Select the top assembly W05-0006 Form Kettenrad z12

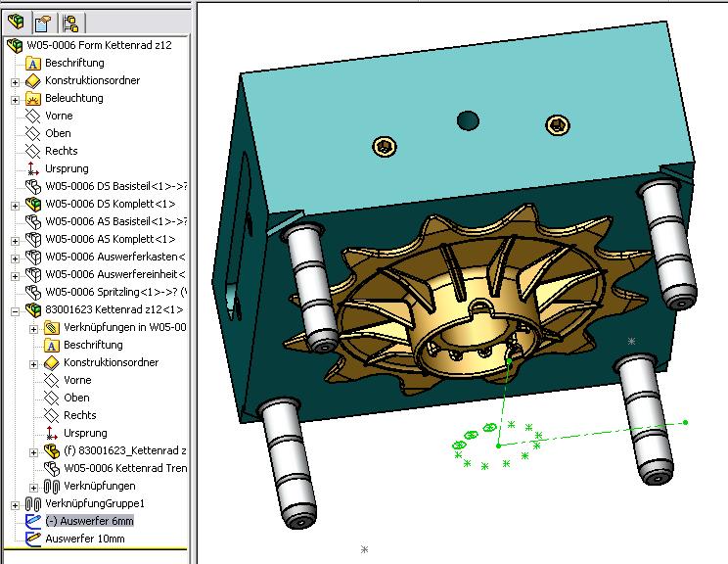[x=99, y=45]
